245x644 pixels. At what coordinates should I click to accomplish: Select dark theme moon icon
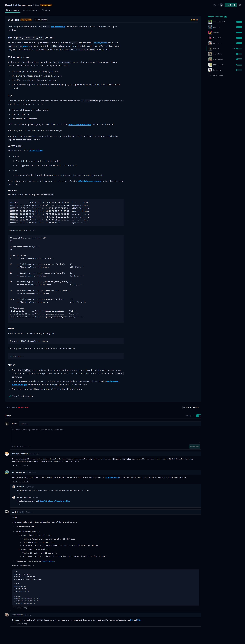pyautogui.click(x=221, y=5)
